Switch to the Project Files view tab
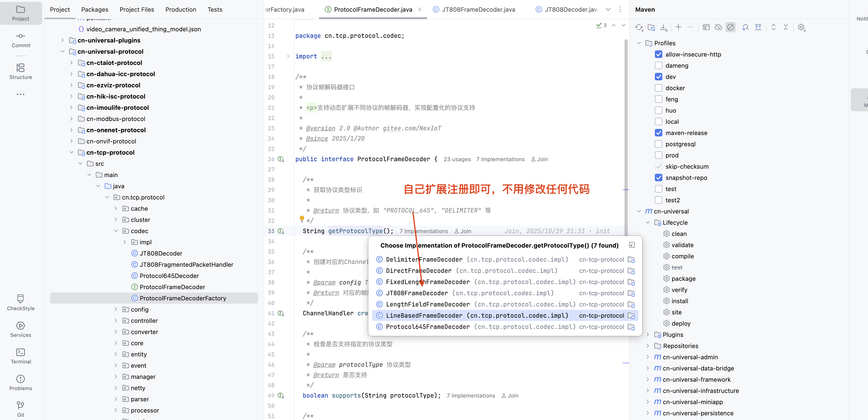 pos(137,9)
